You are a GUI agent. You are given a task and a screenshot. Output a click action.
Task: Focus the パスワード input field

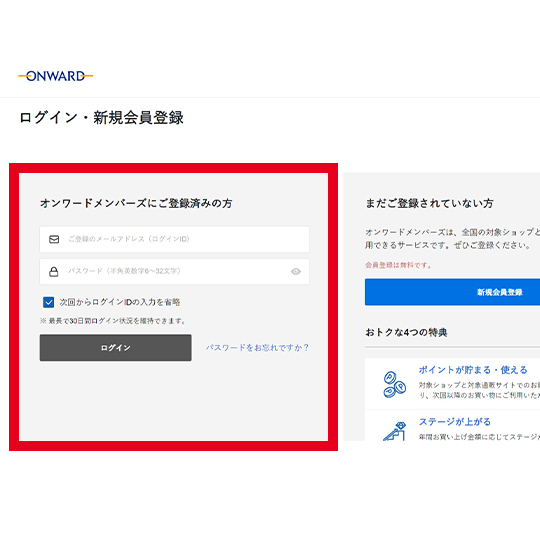pyautogui.click(x=174, y=272)
